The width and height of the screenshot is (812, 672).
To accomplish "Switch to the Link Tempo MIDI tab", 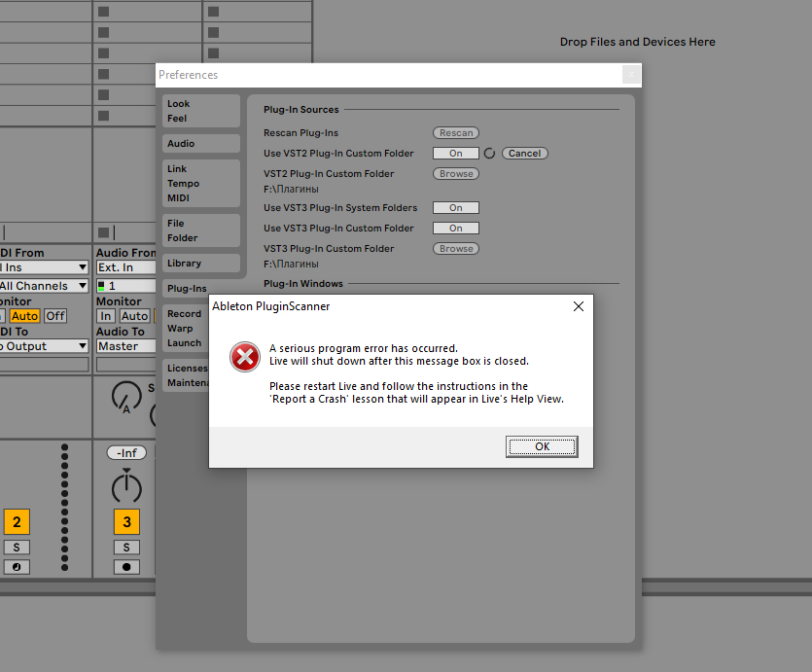I will (201, 183).
